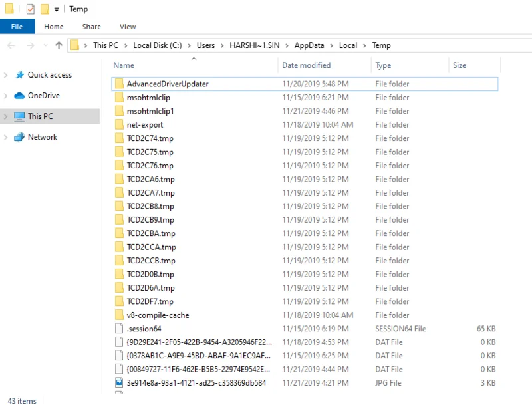Select OneDrive cloud icon in sidebar
Viewport: 532px width, 409px height.
click(19, 96)
